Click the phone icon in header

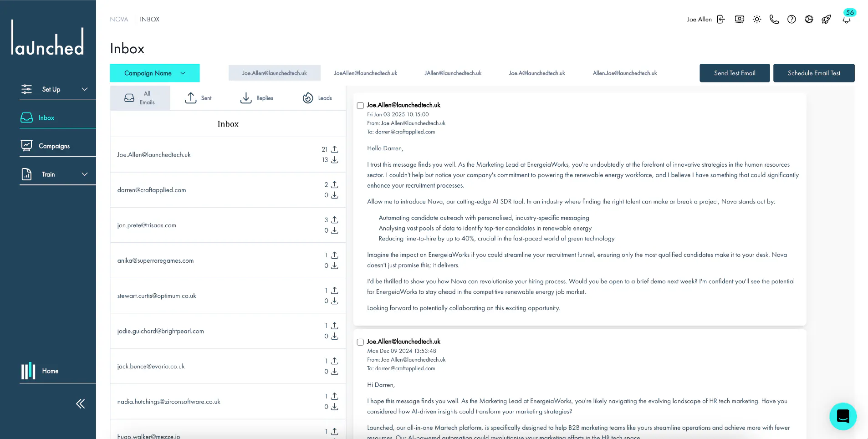point(774,19)
